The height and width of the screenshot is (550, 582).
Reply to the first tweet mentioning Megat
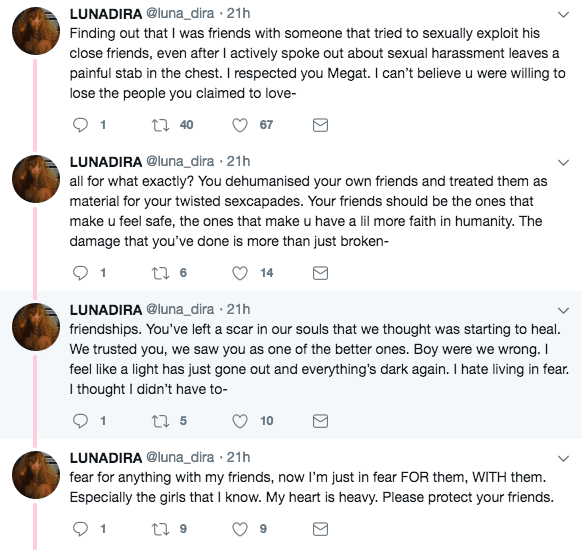(x=80, y=125)
